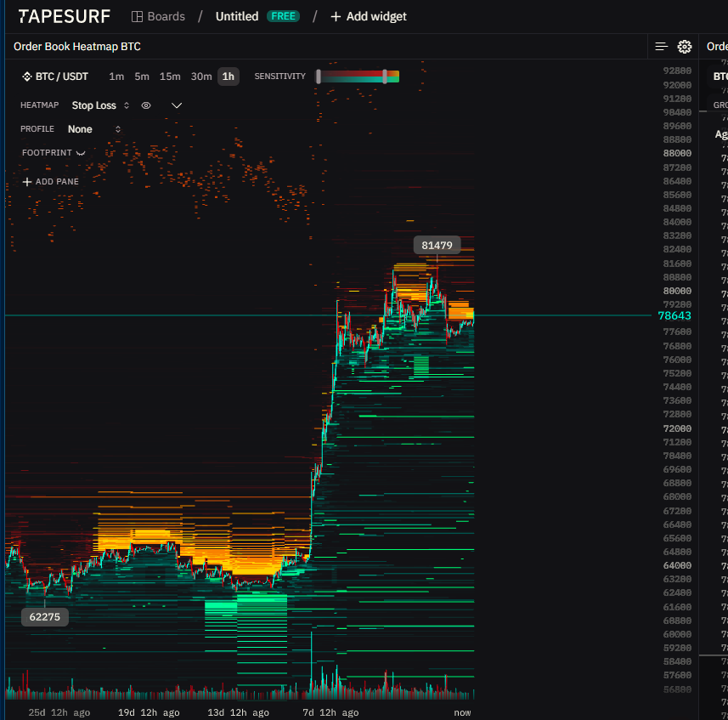Screen dimensions: 728x720
Task: Click Add widget button
Action: click(369, 16)
